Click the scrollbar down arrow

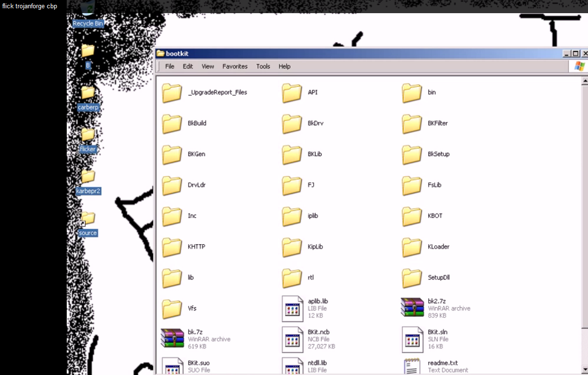585,370
